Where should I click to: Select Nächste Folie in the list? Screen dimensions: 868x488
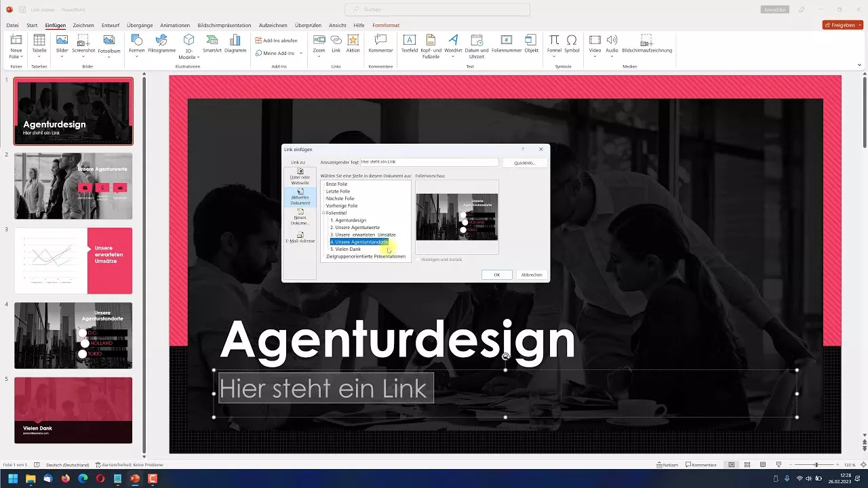point(340,199)
